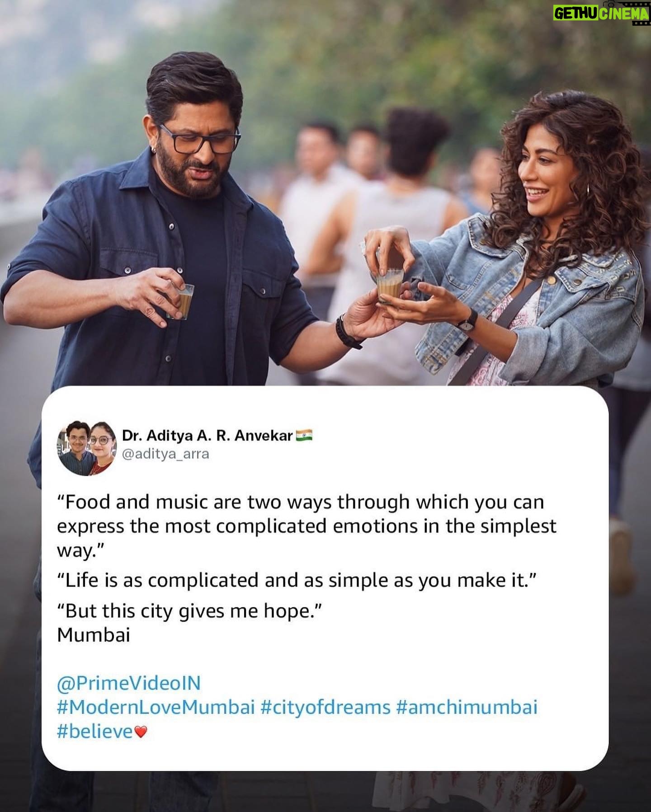Open Dr. Aditya A. R. Anvekar's display name
The image size is (651, 812).
coord(208,436)
